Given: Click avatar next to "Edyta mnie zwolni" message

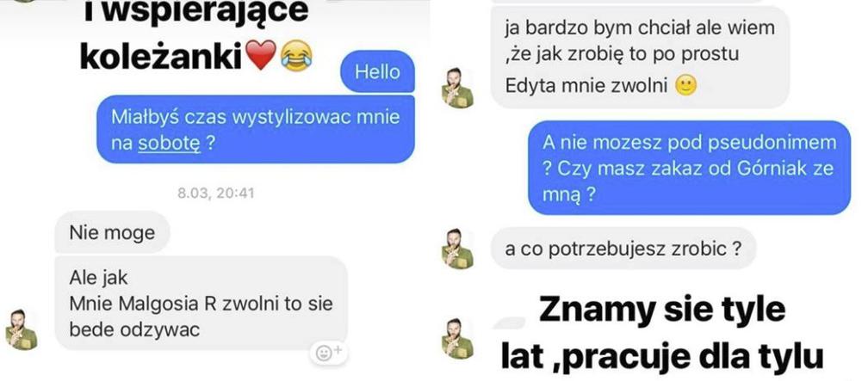Looking at the screenshot, I should [457, 88].
